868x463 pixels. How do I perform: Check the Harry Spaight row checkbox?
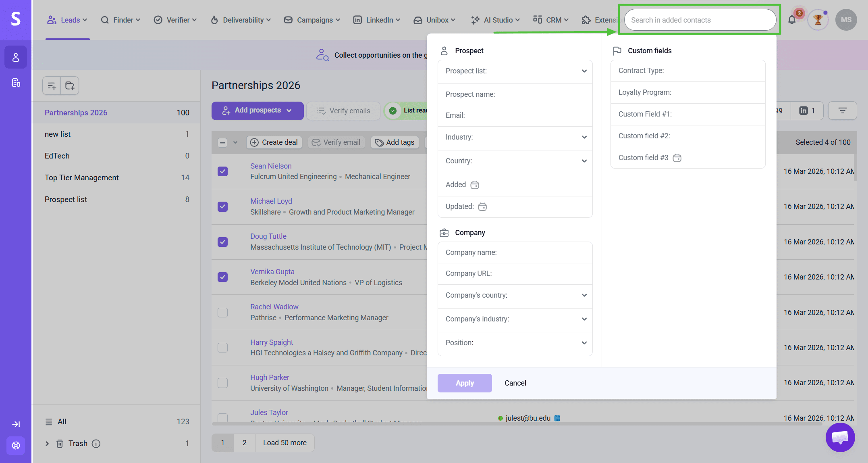coord(222,348)
